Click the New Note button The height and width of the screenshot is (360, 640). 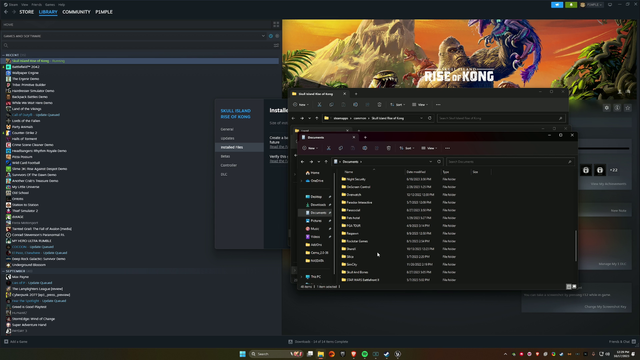point(618,211)
